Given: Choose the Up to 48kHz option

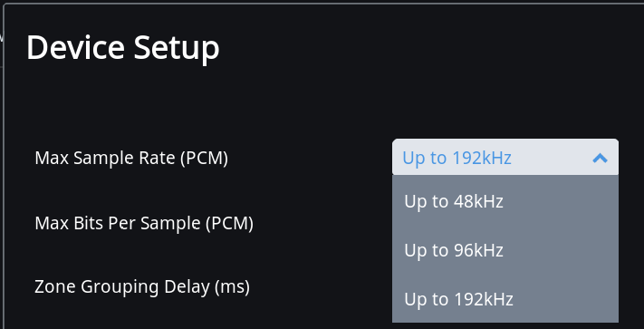Looking at the screenshot, I should pyautogui.click(x=505, y=201).
